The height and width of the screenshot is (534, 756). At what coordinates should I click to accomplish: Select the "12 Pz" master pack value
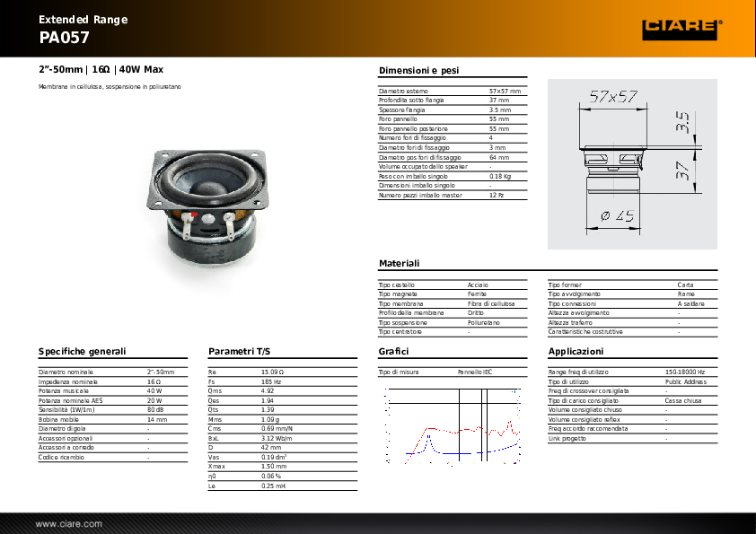pos(497,195)
